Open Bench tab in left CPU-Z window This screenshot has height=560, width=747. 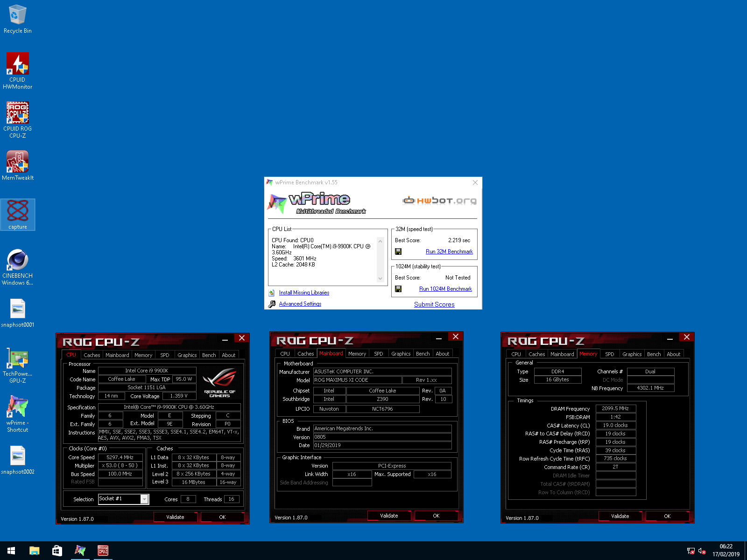coord(209,355)
